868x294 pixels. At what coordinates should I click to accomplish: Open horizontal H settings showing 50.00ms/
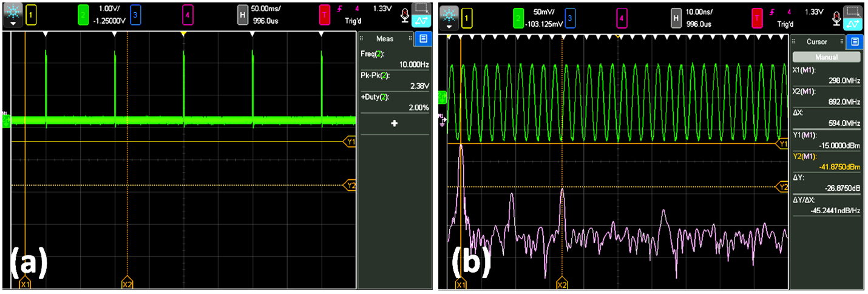(x=243, y=15)
